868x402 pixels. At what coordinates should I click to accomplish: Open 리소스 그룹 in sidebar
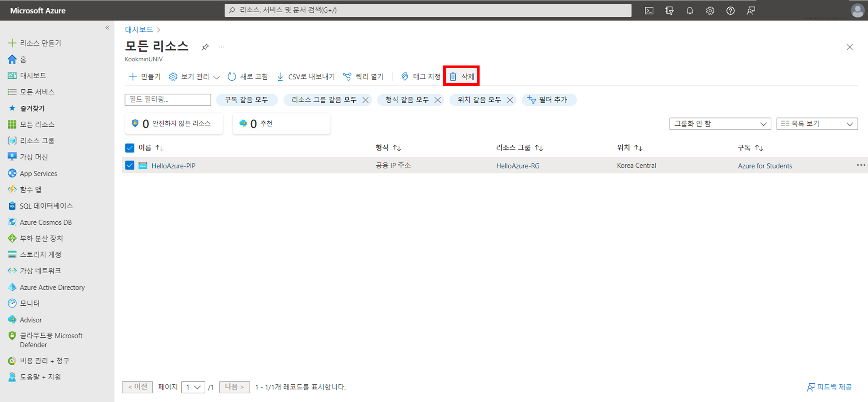point(31,141)
